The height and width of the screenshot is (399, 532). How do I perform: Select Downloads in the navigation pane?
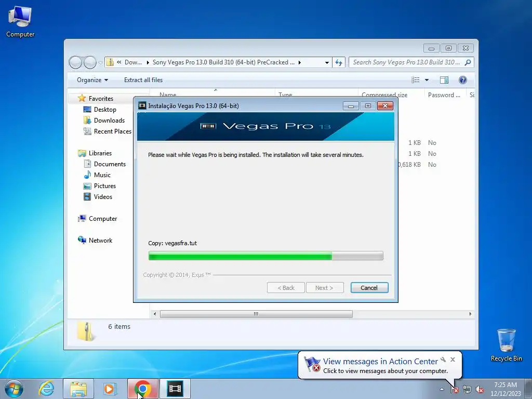pyautogui.click(x=109, y=121)
